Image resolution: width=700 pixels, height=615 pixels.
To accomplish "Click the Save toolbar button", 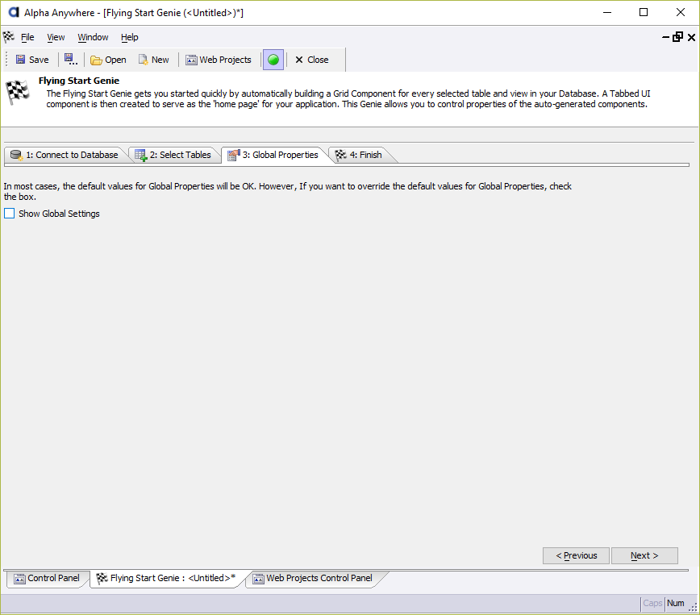I will (x=32, y=60).
